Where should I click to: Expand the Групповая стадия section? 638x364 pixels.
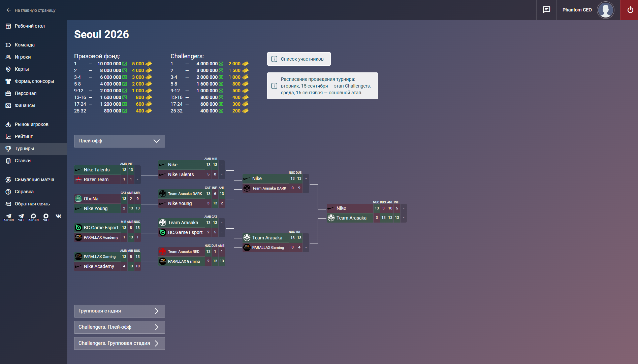click(x=120, y=311)
